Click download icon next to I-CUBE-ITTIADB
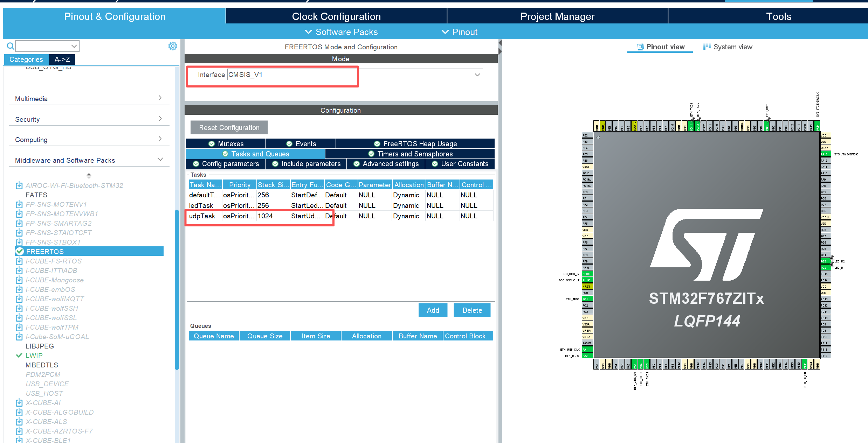Image resolution: width=868 pixels, height=443 pixels. point(19,270)
